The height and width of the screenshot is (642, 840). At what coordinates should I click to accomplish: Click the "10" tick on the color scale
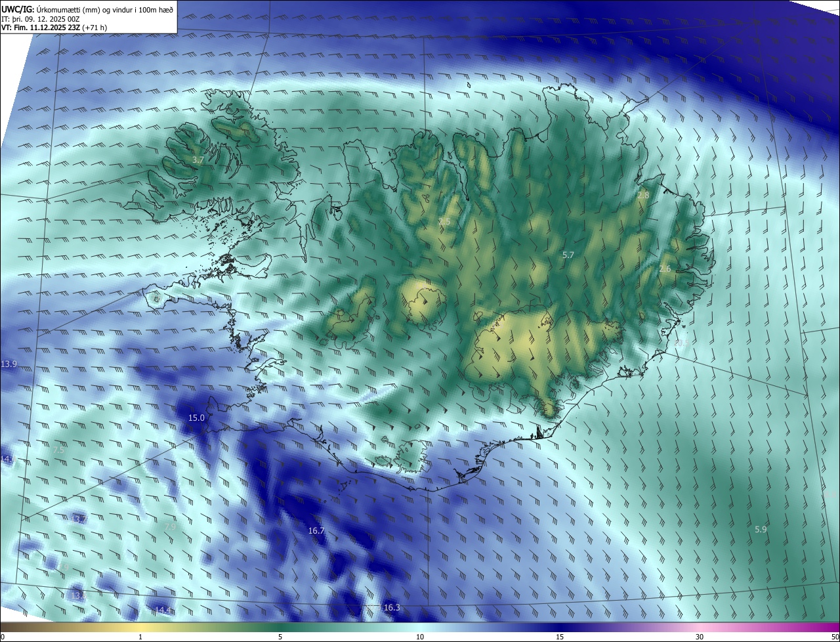[x=420, y=637]
